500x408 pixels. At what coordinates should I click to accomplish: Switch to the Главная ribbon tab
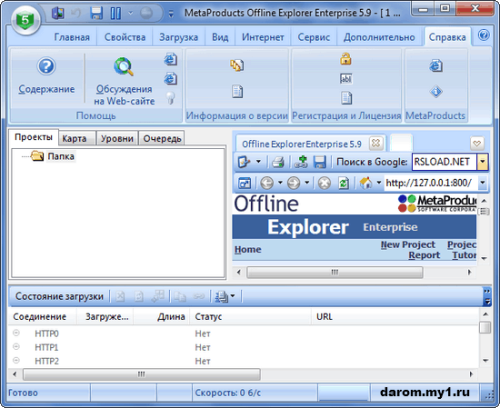(72, 37)
